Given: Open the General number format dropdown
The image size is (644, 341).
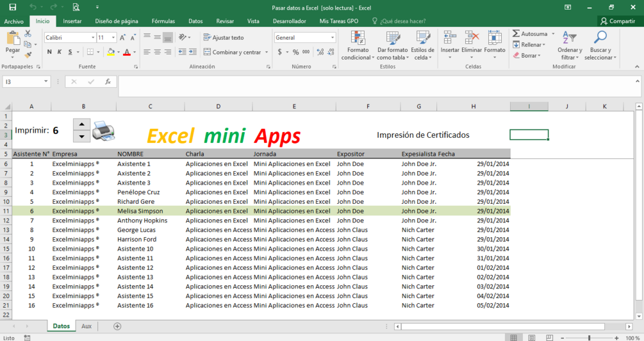Looking at the screenshot, I should point(333,37).
